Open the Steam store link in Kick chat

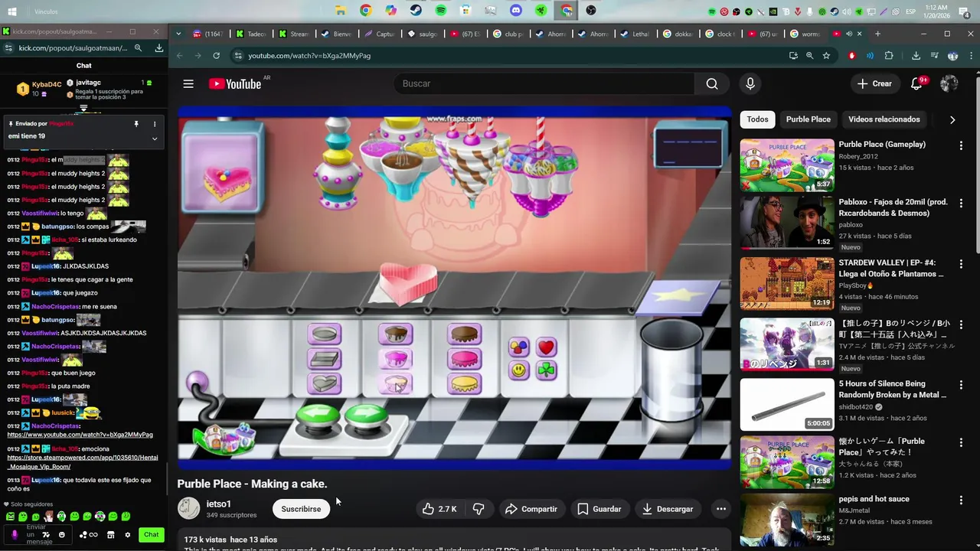point(83,462)
